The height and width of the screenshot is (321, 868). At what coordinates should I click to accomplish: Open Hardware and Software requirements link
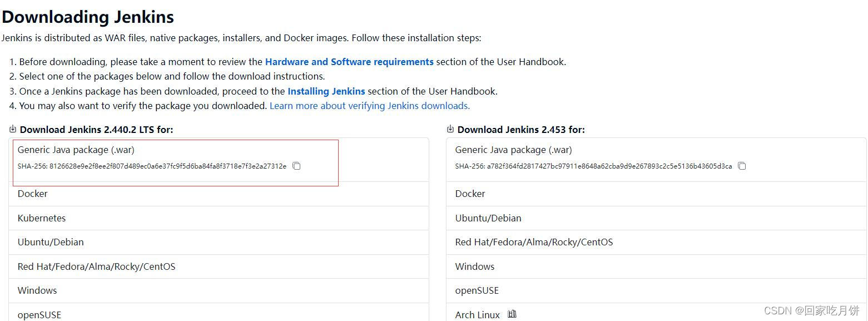tap(349, 62)
